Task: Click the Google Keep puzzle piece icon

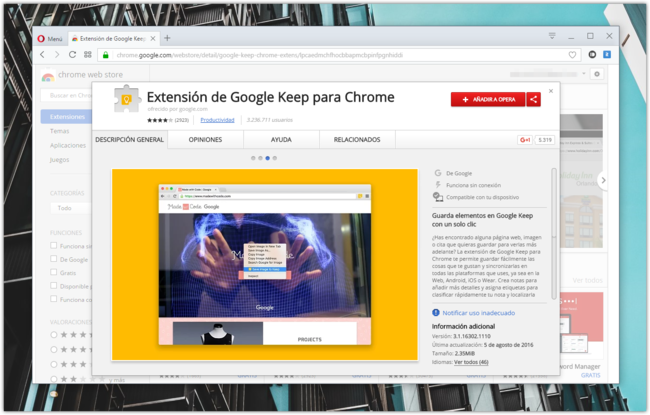Action: [x=127, y=99]
